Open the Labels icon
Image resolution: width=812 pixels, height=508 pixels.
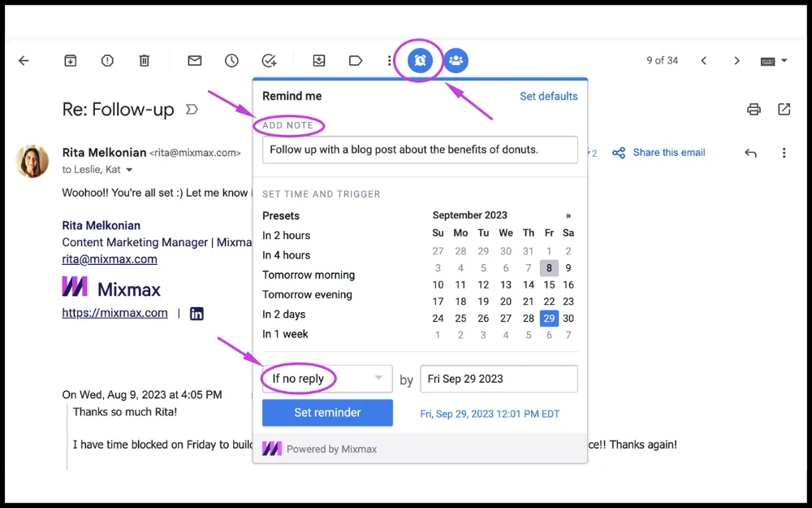(x=356, y=61)
